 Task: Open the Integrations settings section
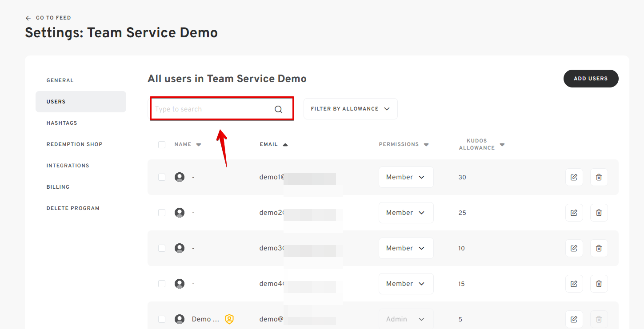pos(68,165)
